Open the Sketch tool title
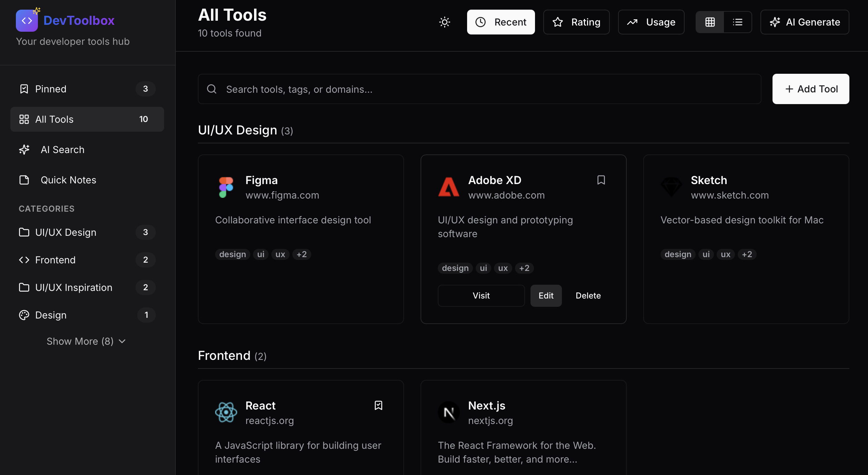 [709, 180]
